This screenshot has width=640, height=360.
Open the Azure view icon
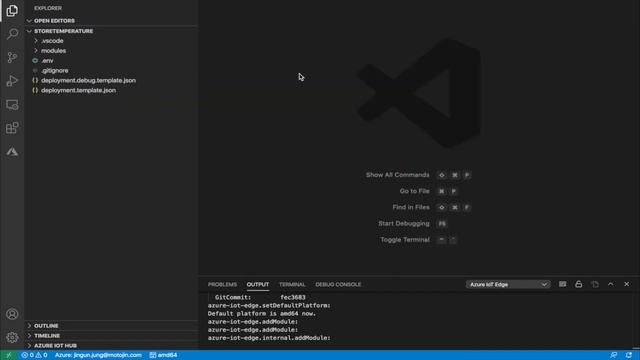click(12, 152)
